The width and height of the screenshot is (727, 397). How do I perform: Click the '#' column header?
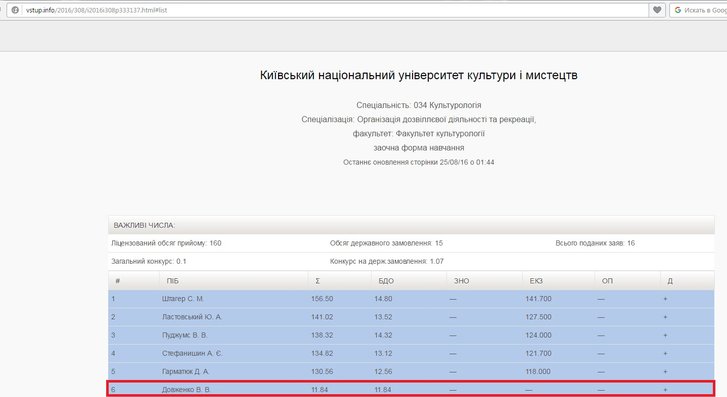tap(118, 281)
